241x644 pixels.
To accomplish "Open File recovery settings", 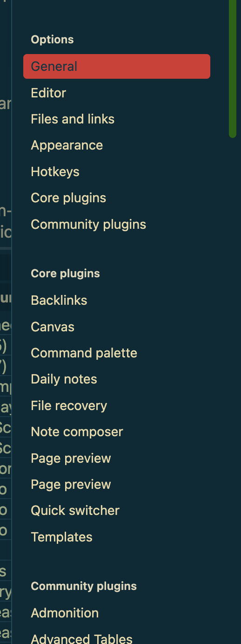I will point(117,405).
